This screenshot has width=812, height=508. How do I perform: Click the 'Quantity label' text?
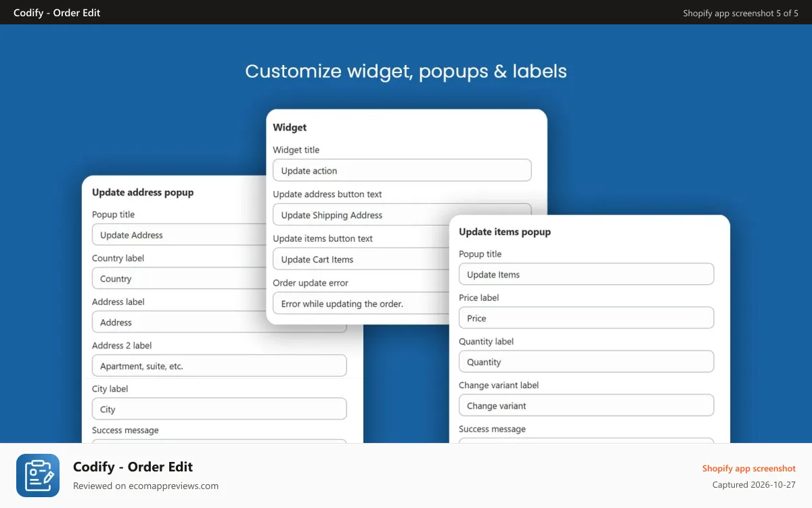pyautogui.click(x=486, y=341)
